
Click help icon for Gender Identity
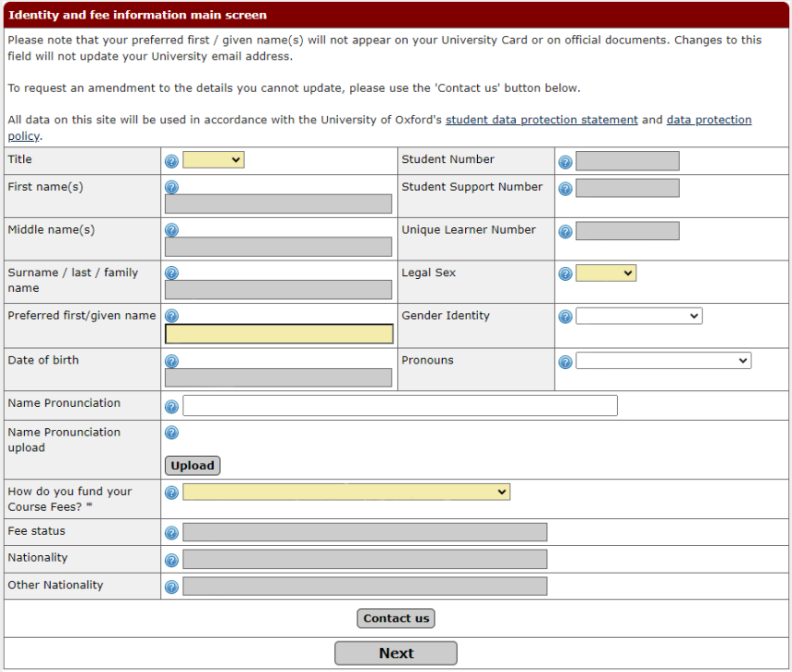tap(565, 317)
